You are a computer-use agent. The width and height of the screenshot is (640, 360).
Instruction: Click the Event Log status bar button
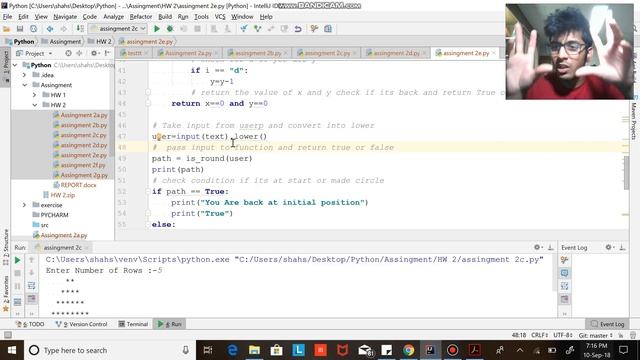(x=607, y=324)
